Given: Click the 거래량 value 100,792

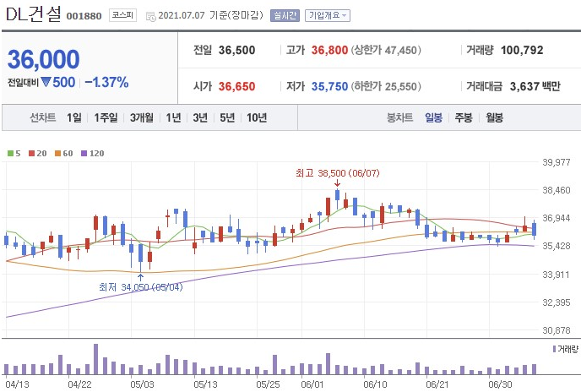Looking at the screenshot, I should click(522, 50).
